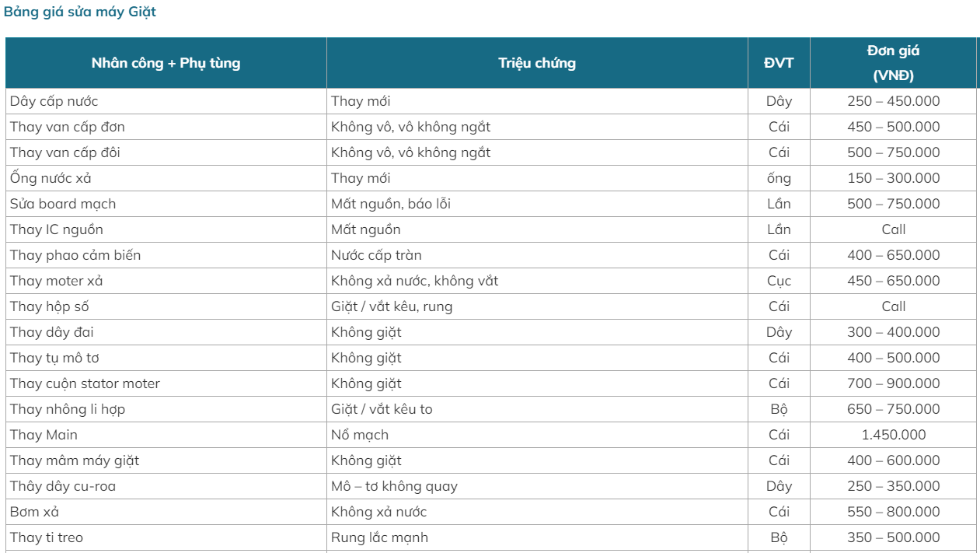This screenshot has height=553, width=980.
Task: Click the 'Bảng giá sửa máy Giặt' heading
Action: [x=80, y=12]
